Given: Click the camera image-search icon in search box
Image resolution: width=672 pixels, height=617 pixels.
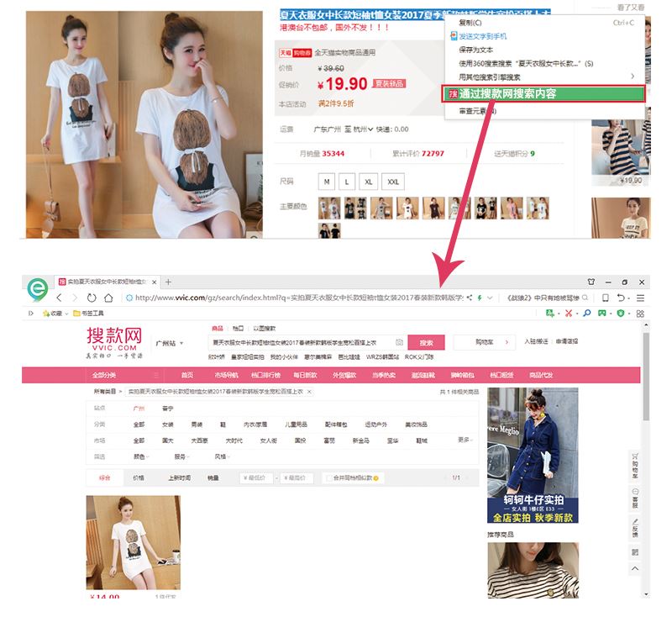Looking at the screenshot, I should coord(399,342).
